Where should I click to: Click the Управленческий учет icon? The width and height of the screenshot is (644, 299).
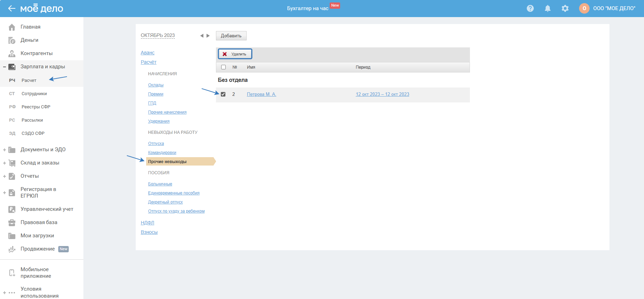[x=12, y=209]
